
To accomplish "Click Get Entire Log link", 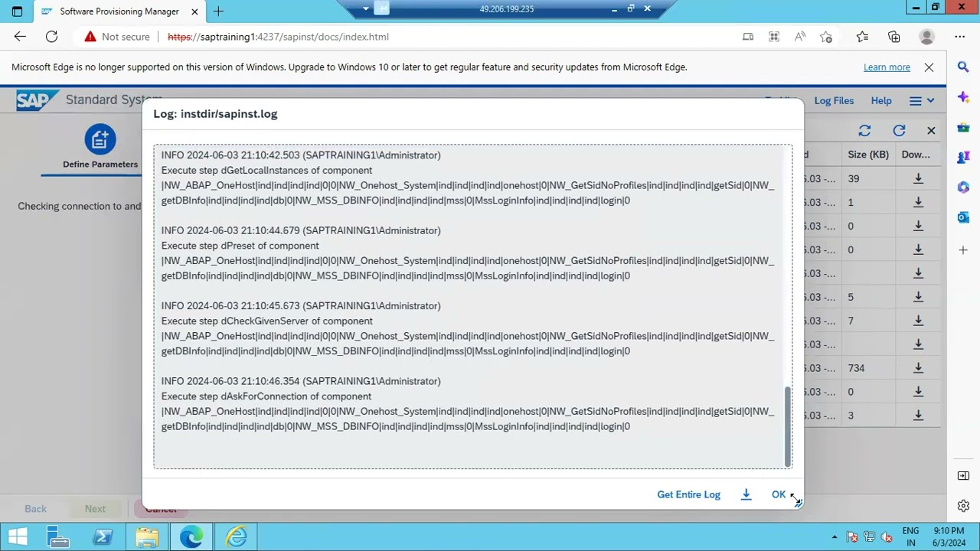I will (688, 494).
